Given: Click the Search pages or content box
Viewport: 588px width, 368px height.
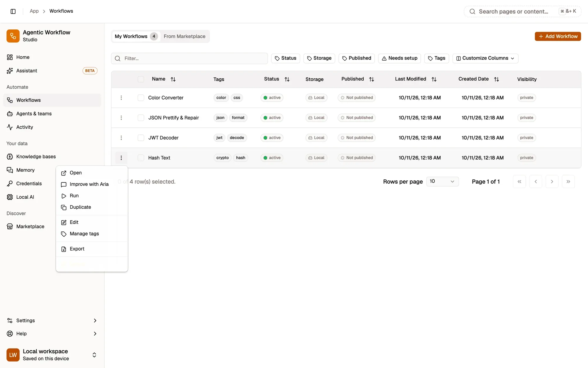Looking at the screenshot, I should tap(522, 11).
